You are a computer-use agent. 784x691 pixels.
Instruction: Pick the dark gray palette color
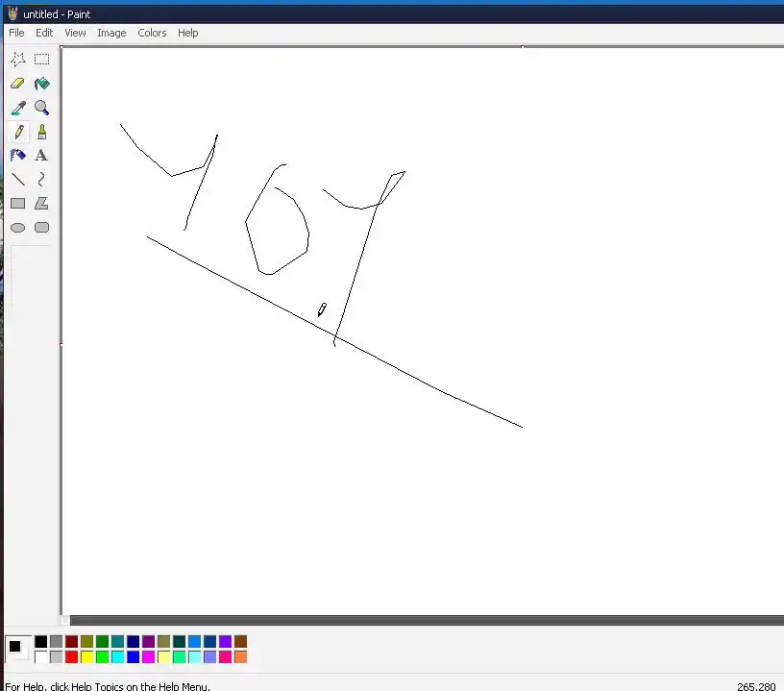coord(56,641)
